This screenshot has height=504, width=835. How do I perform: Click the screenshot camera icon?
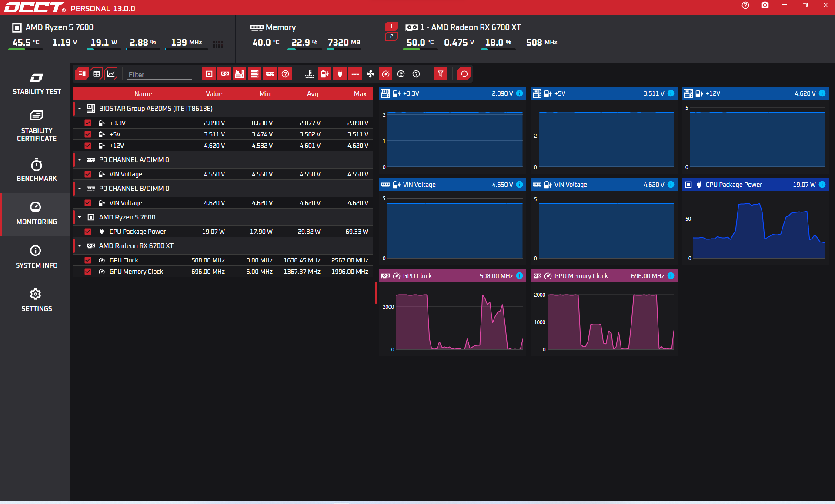tap(765, 6)
